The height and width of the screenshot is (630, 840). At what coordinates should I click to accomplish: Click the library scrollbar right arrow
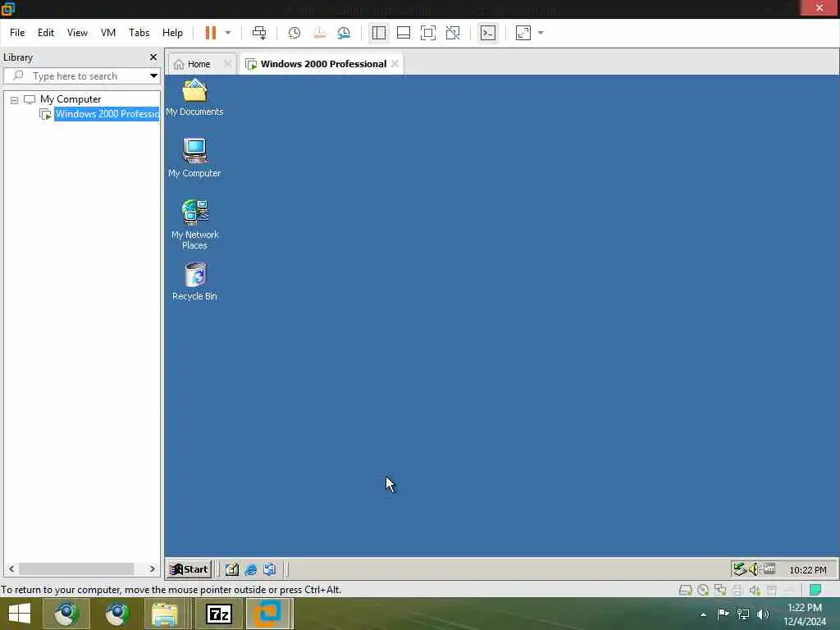152,569
